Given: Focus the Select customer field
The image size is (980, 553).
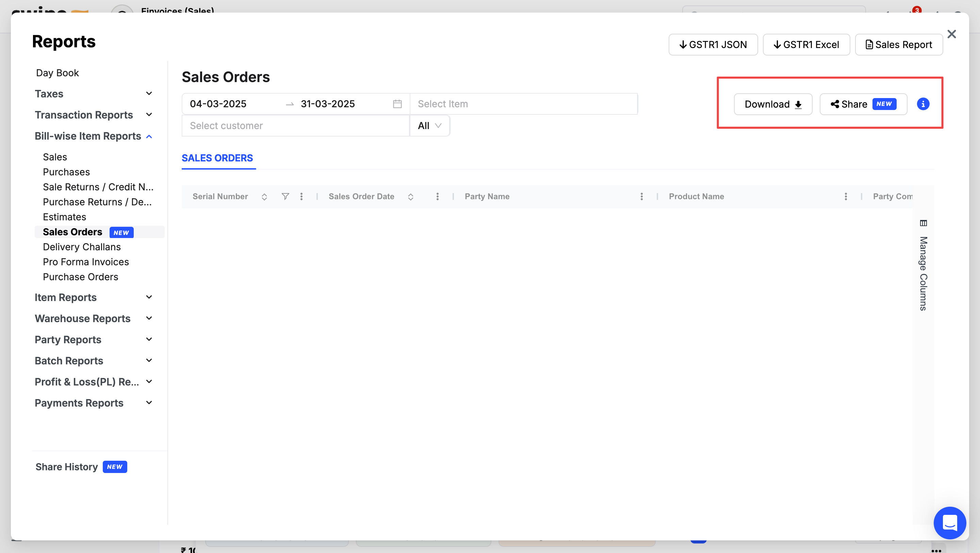Looking at the screenshot, I should tap(296, 126).
